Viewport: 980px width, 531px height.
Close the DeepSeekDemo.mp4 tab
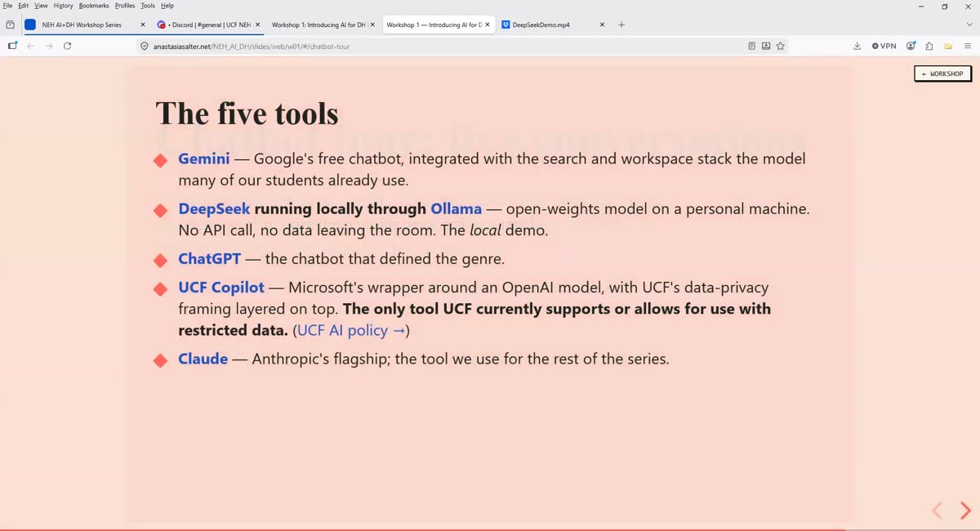tap(603, 25)
